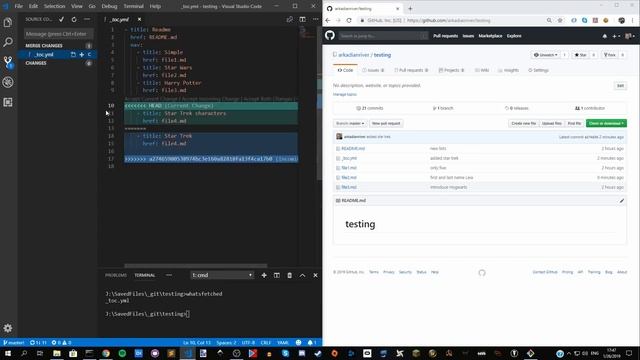Click the Create new file button

pyautogui.click(x=524, y=123)
